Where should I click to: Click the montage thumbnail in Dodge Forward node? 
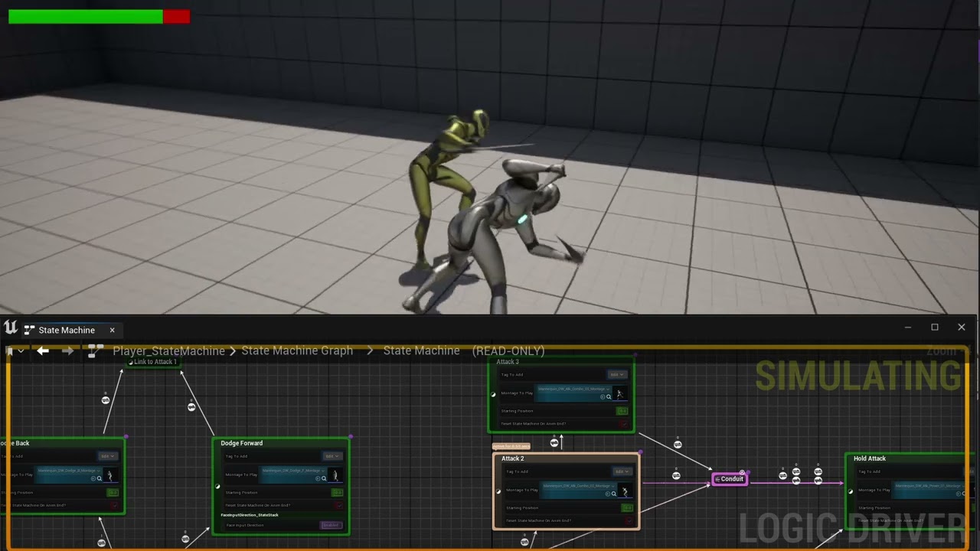335,474
